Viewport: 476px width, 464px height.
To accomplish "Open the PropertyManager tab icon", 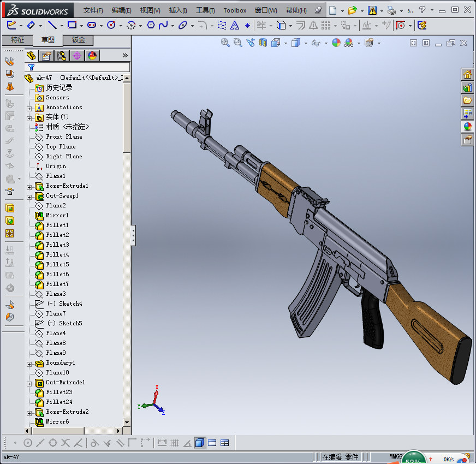I will (x=46, y=56).
